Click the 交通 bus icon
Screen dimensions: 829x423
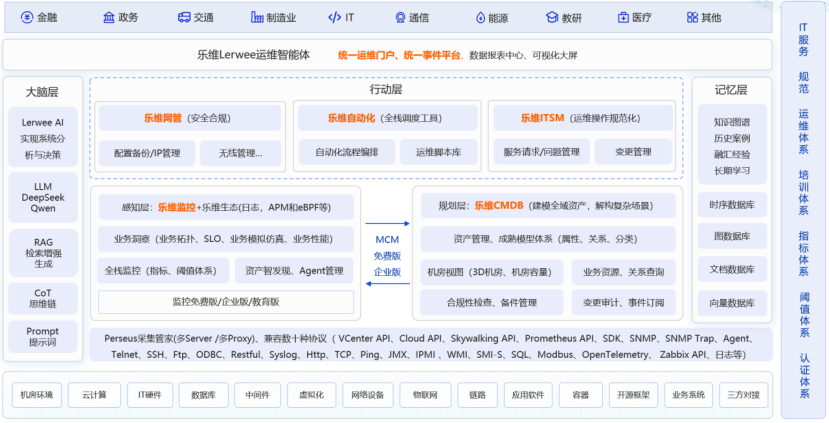(184, 17)
